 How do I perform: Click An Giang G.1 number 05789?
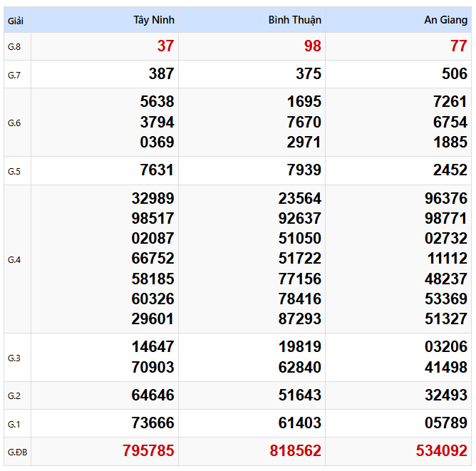[x=446, y=423]
